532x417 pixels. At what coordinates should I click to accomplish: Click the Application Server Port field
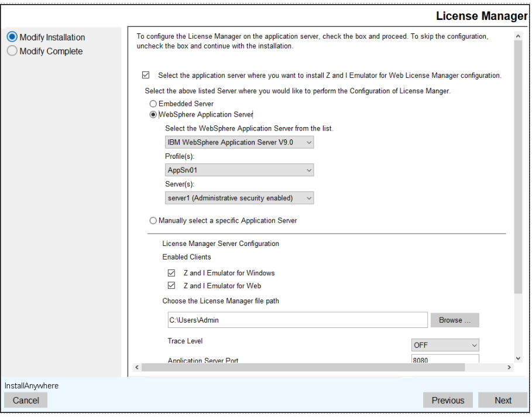click(445, 360)
